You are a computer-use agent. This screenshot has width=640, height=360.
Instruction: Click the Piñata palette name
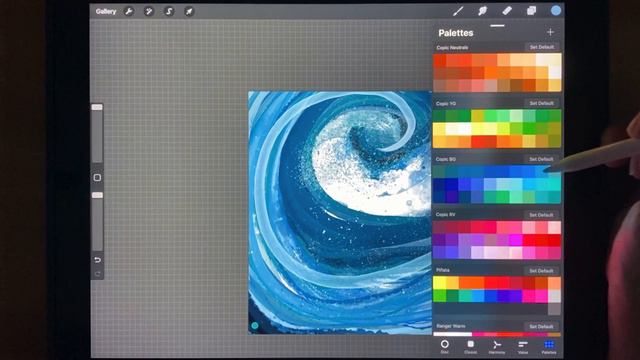tap(442, 270)
